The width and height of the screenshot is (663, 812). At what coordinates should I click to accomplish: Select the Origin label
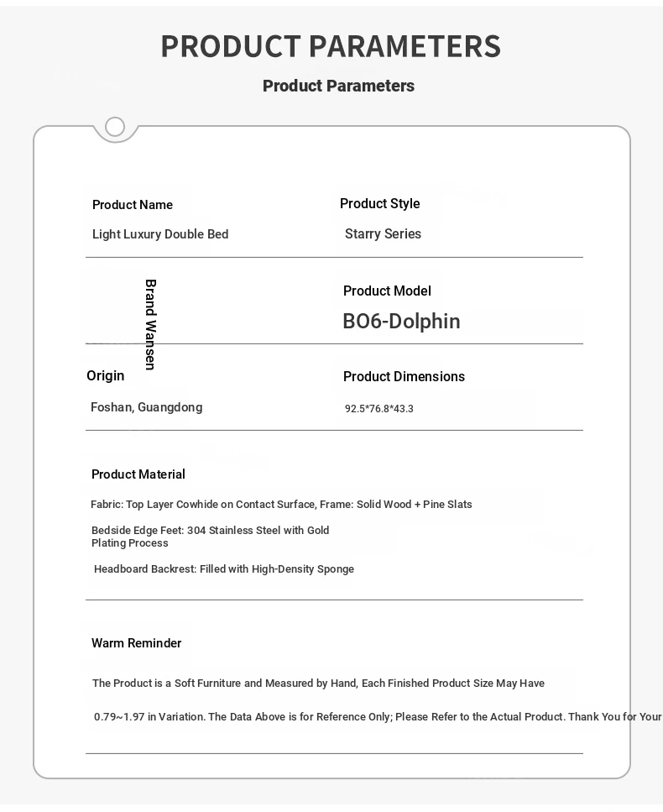click(x=106, y=375)
